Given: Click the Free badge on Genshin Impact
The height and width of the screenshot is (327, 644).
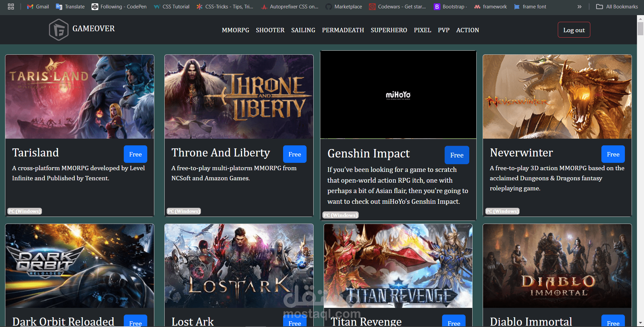Looking at the screenshot, I should tap(457, 155).
